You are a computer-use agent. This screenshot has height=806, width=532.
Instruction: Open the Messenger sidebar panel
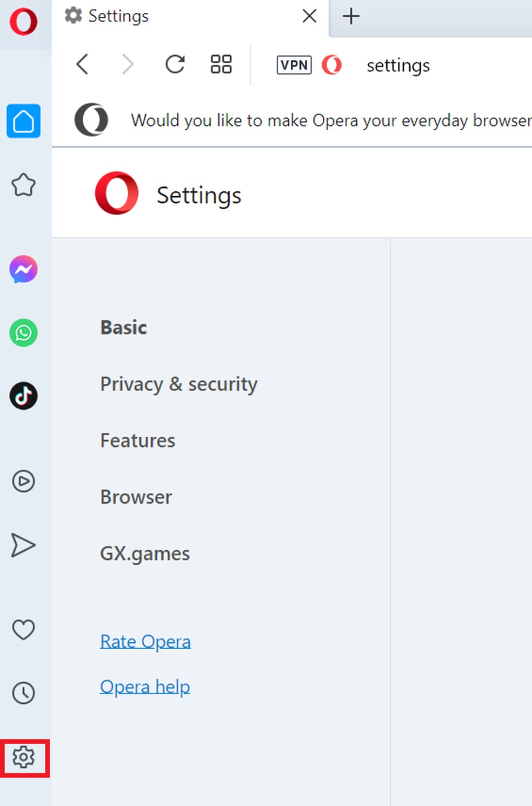pyautogui.click(x=23, y=270)
